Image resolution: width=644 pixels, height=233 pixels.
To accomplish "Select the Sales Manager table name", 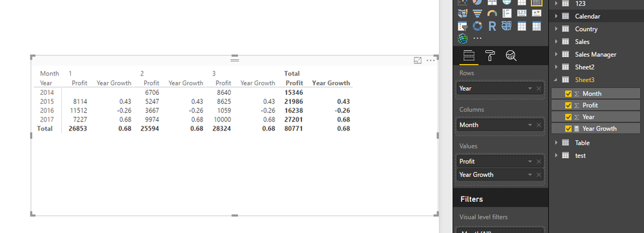I will (596, 54).
